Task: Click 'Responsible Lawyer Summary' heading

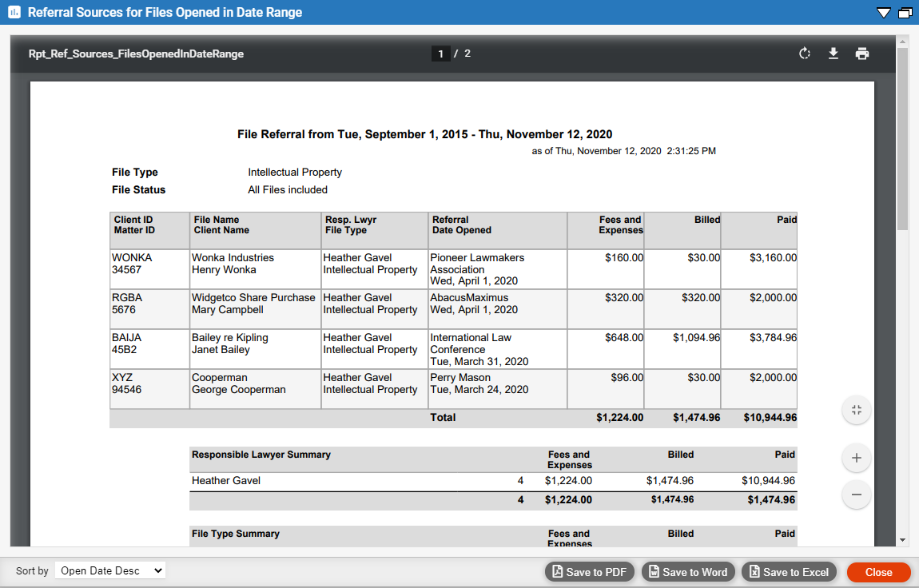Action: pos(261,455)
